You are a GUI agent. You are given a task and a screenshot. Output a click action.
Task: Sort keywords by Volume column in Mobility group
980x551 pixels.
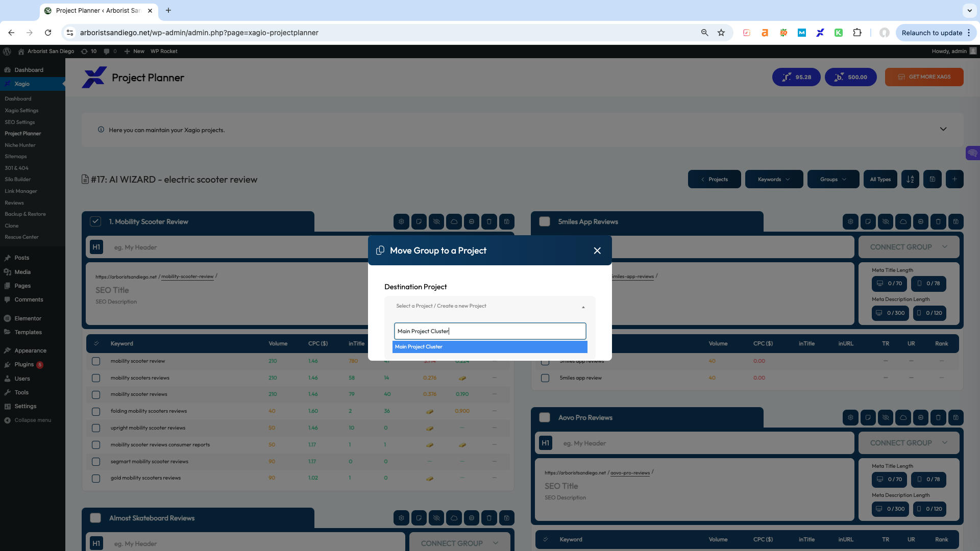click(x=278, y=344)
